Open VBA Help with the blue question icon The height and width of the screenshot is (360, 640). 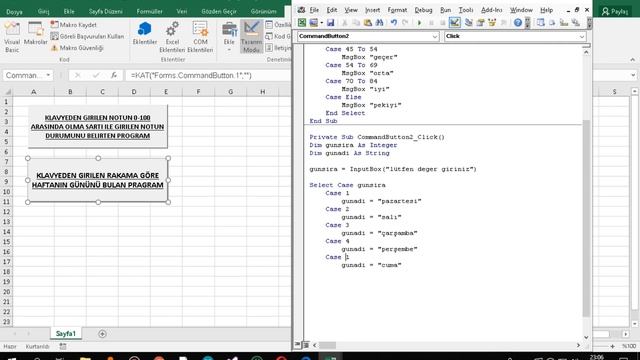518,23
